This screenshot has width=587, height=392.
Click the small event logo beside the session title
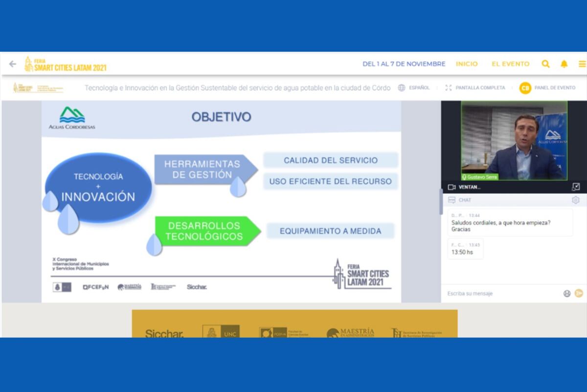(38, 88)
